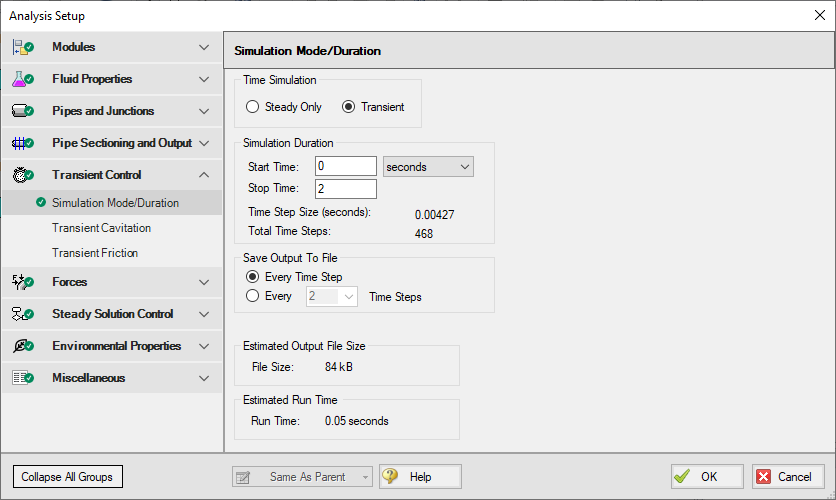Expand the Modules group chevron
This screenshot has width=836, height=500.
204,47
